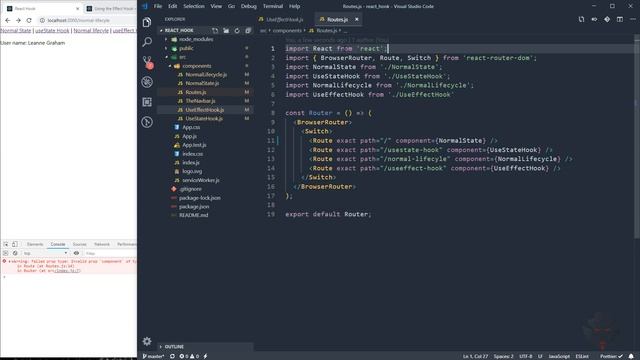This screenshot has height=360, width=640.
Task: Click the synchronize changes icon in status bar
Action: click(172, 356)
